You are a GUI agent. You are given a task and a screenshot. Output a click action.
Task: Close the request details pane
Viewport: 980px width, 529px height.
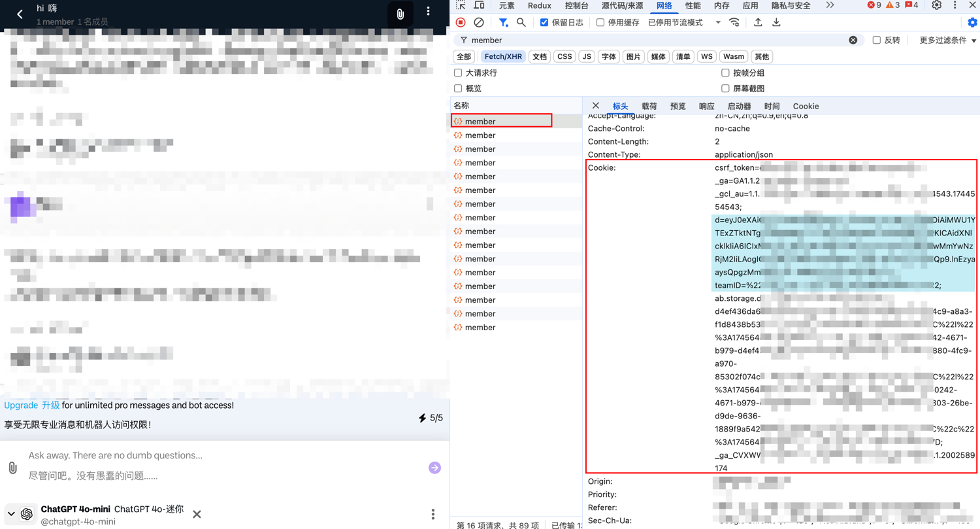(595, 105)
